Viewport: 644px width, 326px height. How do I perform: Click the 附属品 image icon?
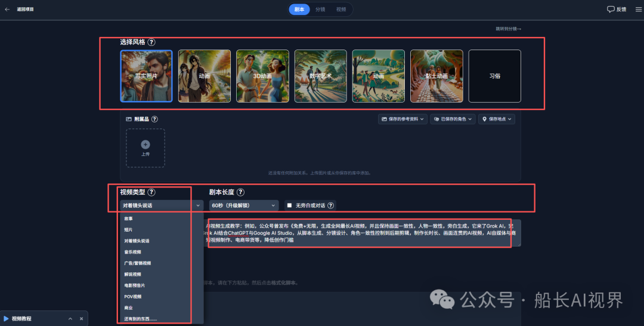(x=129, y=119)
